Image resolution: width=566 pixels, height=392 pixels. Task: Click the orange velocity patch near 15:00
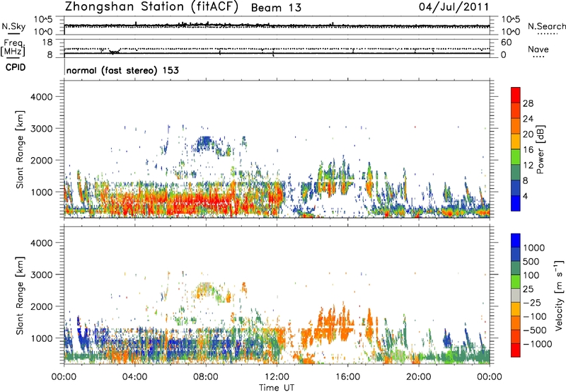pos(334,323)
